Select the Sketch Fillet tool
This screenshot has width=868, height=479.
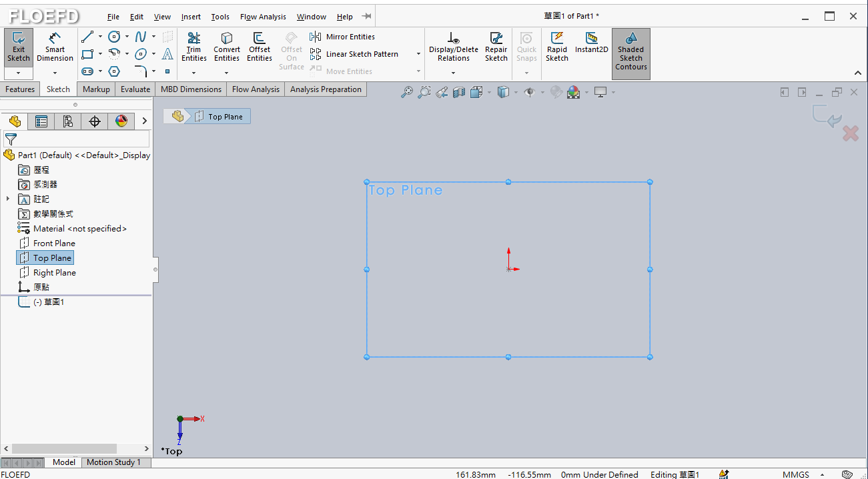141,71
